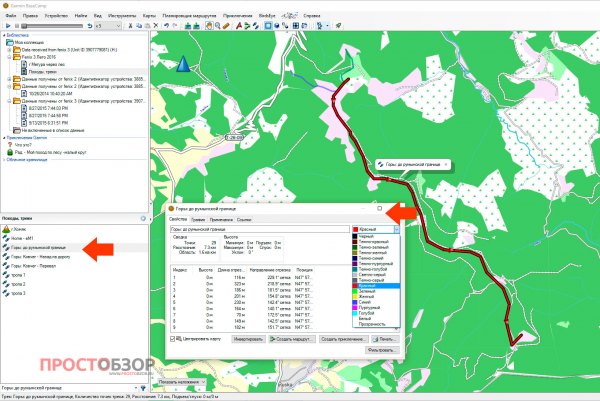Screen dimensions: 600x401
Task: Open the gear options icon above track list
Action: point(143,218)
